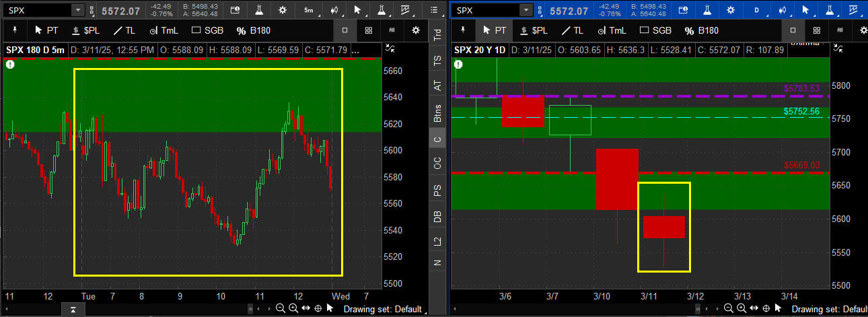Select the C sidebar tab
The height and width of the screenshot is (317, 868).
pos(437,139)
